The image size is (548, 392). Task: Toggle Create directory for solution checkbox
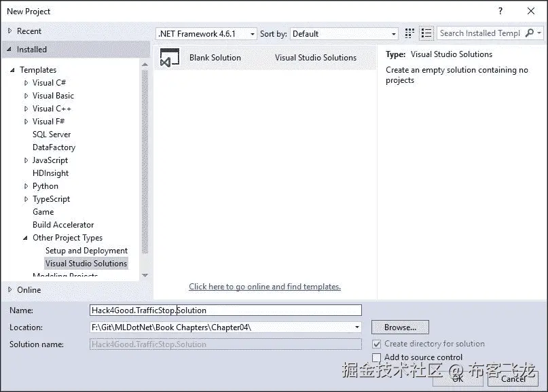pyautogui.click(x=376, y=344)
